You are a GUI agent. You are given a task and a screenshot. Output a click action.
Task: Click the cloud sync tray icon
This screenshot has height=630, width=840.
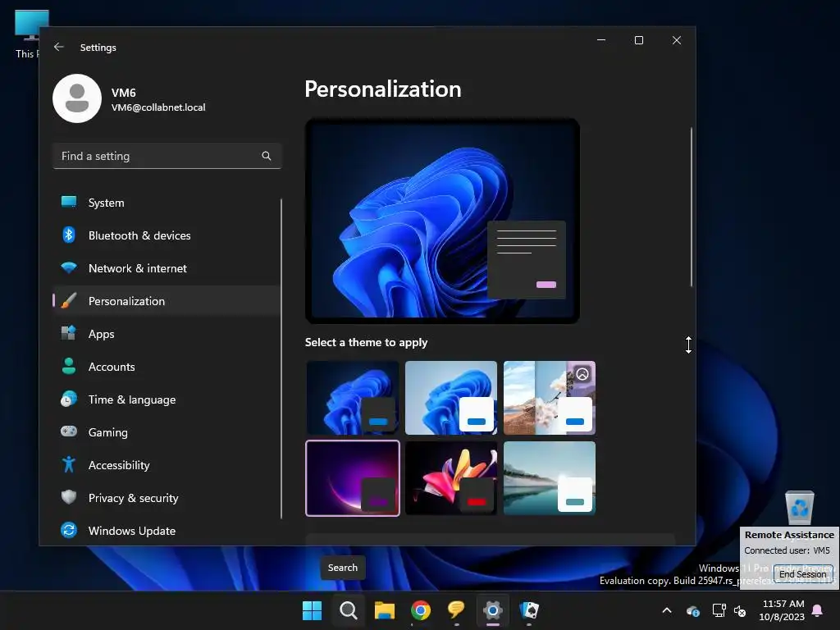point(692,610)
